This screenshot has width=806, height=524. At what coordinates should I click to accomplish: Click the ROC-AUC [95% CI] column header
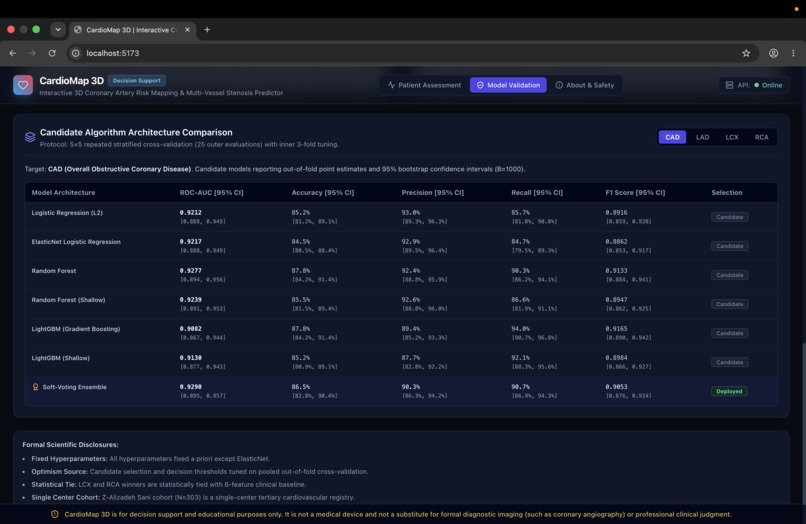(211, 192)
